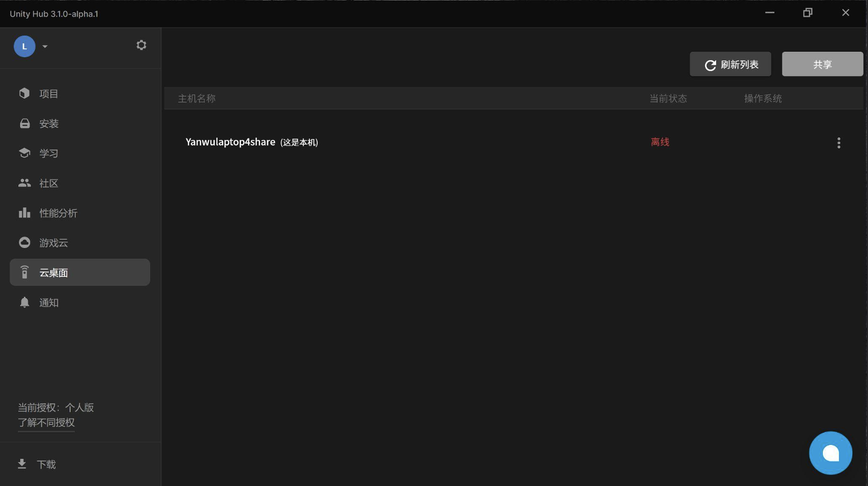This screenshot has width=868, height=486.
Task: Expand the account dropdown arrow
Action: tap(45, 47)
